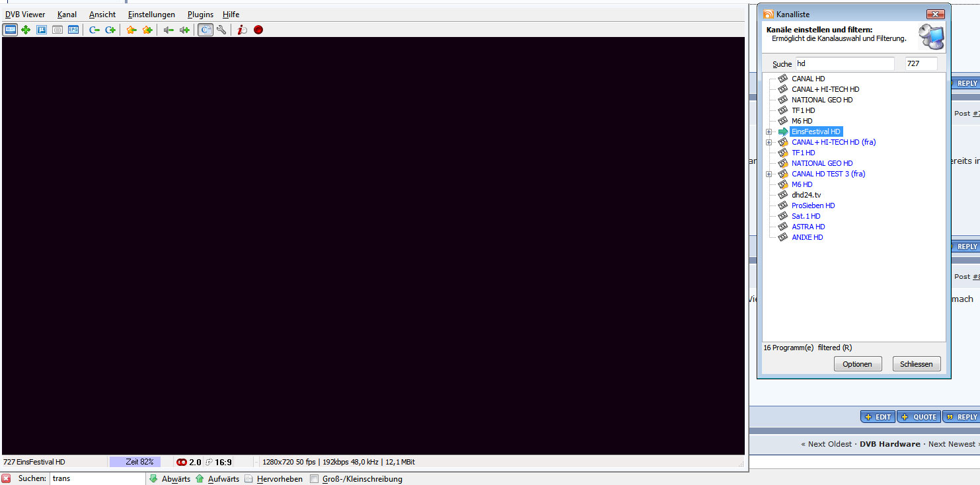Open options via the wrench icon
980x485 pixels.
click(221, 30)
